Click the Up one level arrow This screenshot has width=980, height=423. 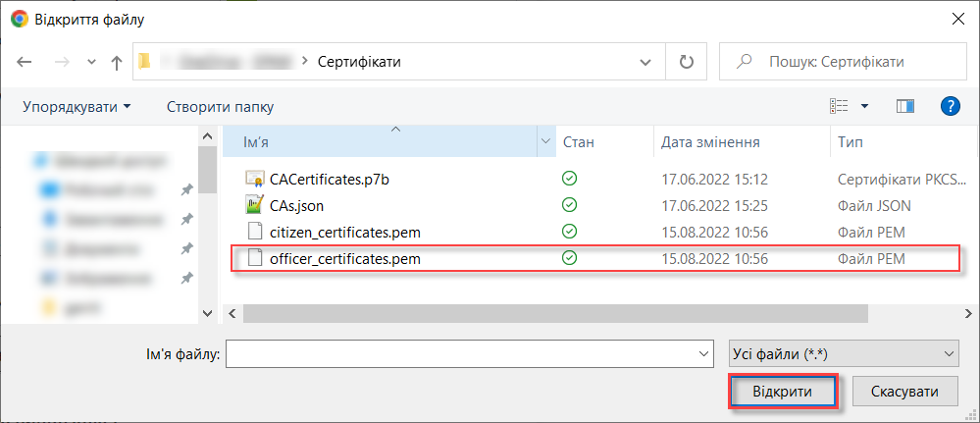[117, 62]
